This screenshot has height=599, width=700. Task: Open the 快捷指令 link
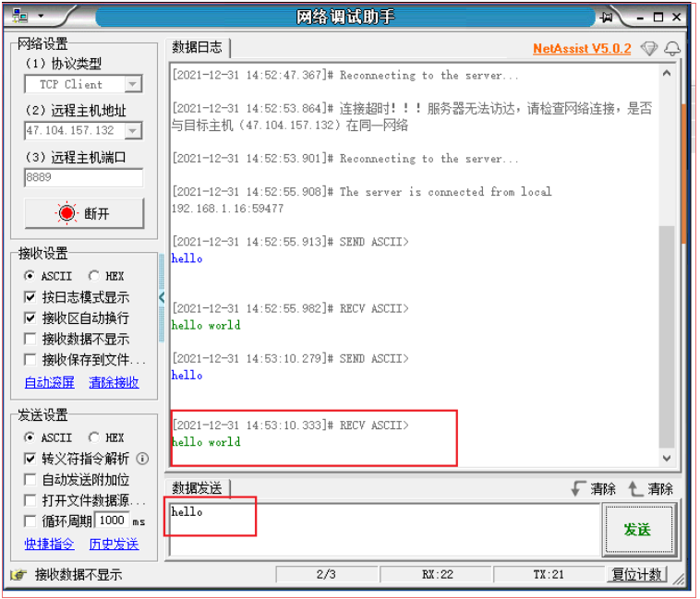coord(50,545)
